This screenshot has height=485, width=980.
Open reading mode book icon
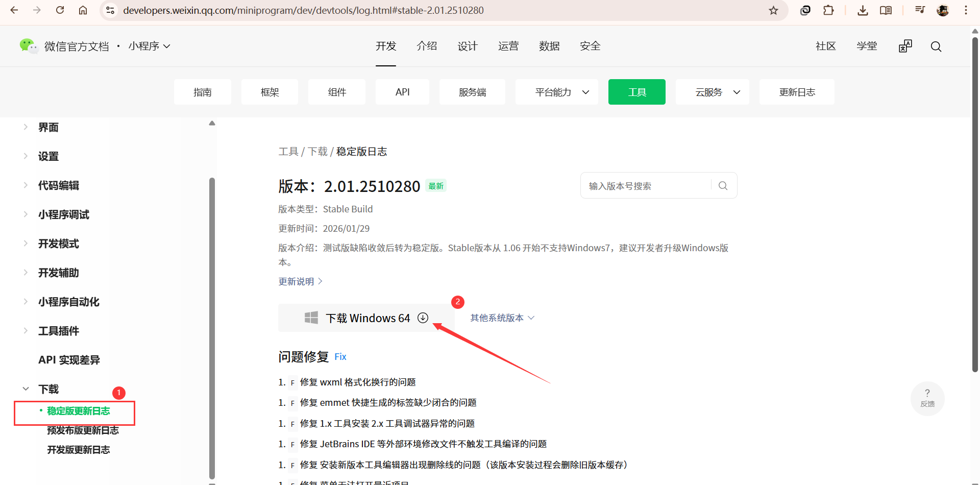click(x=886, y=10)
